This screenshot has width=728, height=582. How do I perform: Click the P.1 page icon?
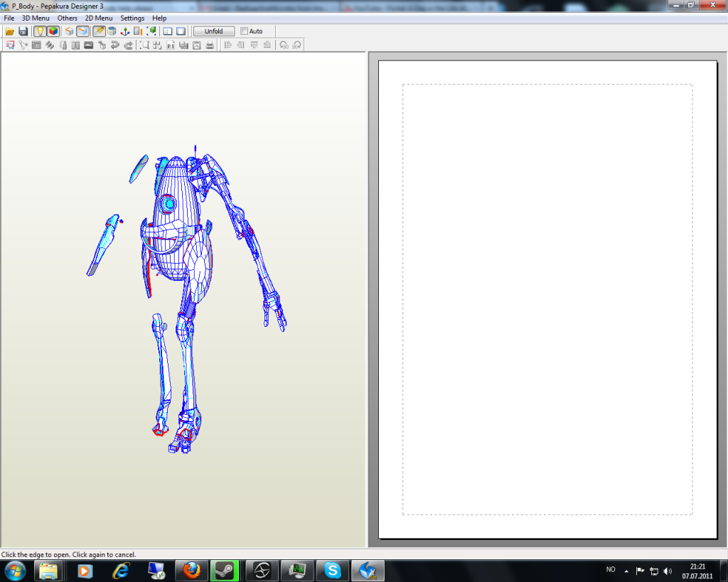[x=171, y=45]
